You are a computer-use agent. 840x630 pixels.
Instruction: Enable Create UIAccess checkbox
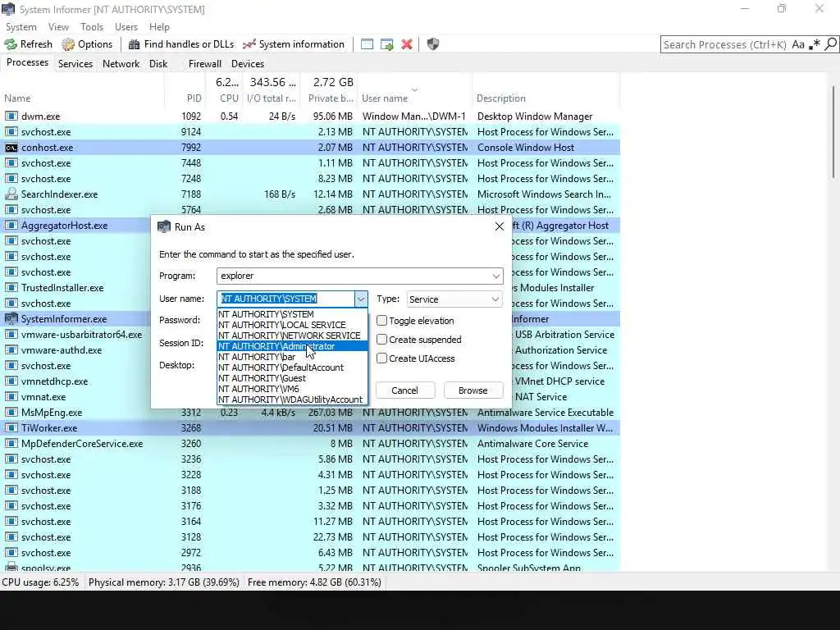point(382,358)
